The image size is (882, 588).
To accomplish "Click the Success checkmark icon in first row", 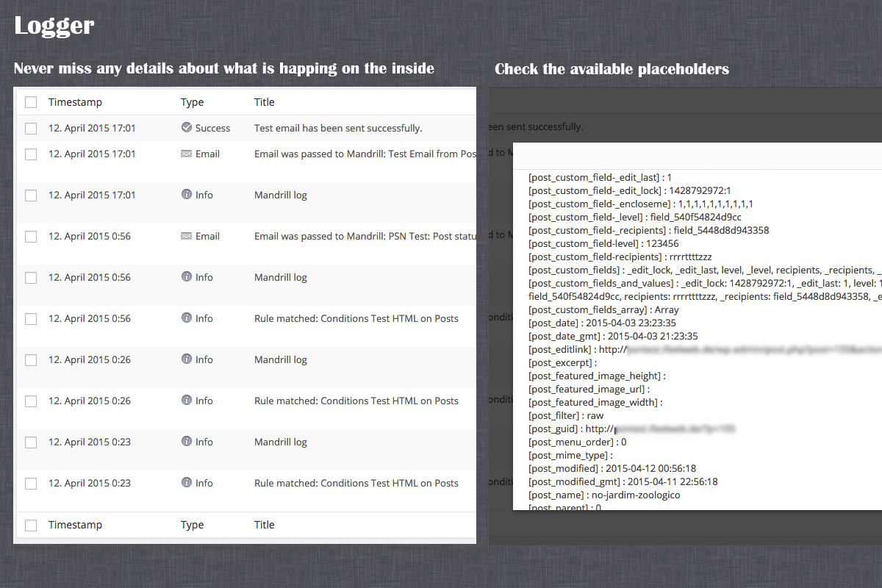I will (x=187, y=128).
